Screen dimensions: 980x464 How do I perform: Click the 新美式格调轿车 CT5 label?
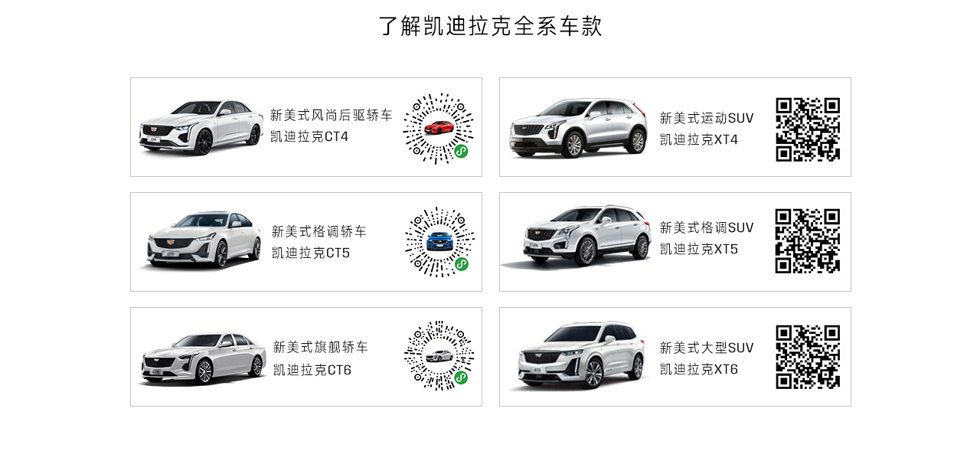tap(319, 231)
